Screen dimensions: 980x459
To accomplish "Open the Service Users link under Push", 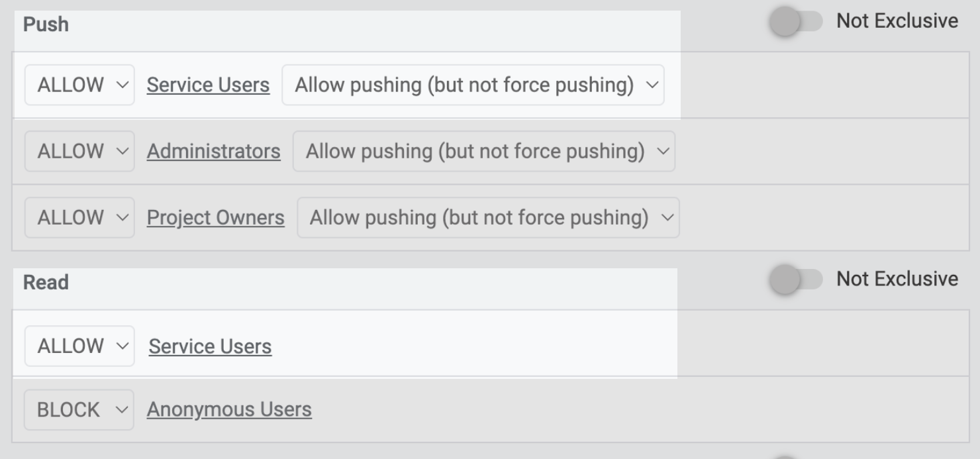I will tap(208, 85).
